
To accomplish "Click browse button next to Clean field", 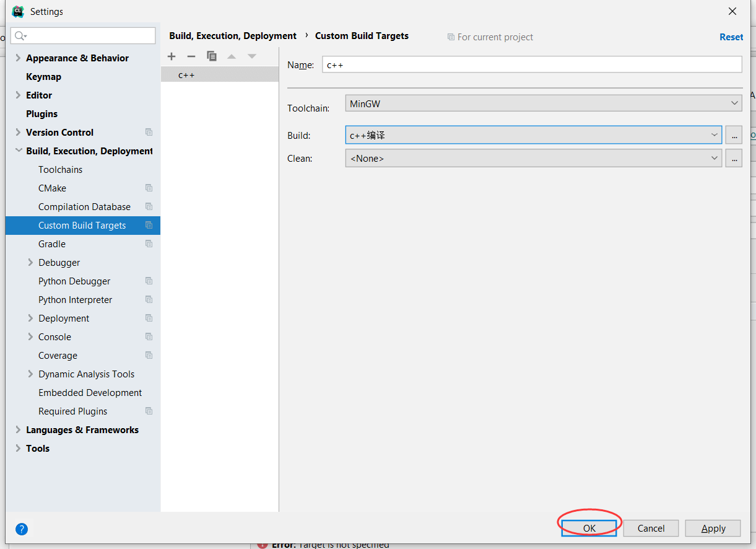I will (734, 159).
